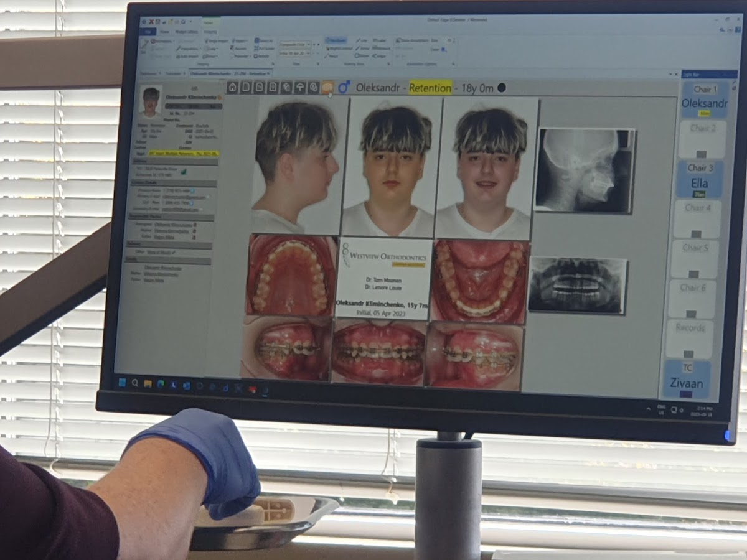Select the Records slot in Light Bar
The image size is (747, 560).
690,338
